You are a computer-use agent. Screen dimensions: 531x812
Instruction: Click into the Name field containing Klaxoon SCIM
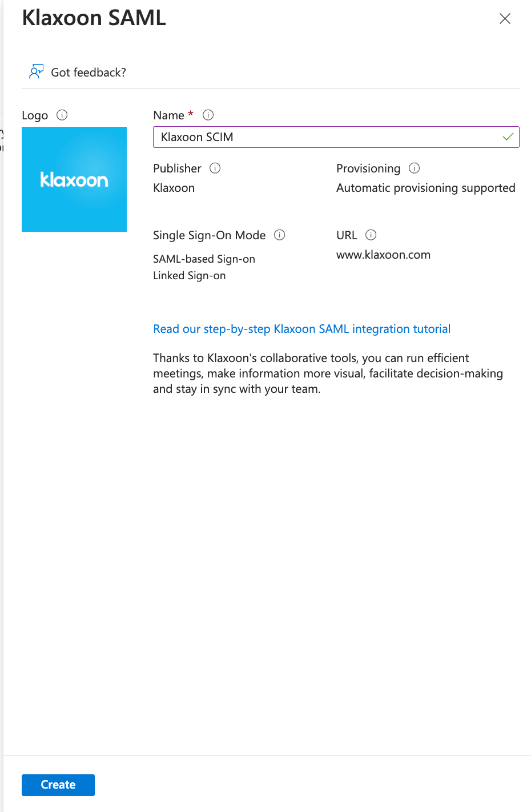pyautogui.click(x=325, y=137)
